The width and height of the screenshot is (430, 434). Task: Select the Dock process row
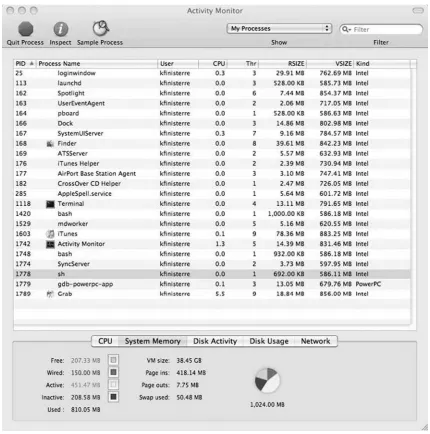[x=212, y=123]
